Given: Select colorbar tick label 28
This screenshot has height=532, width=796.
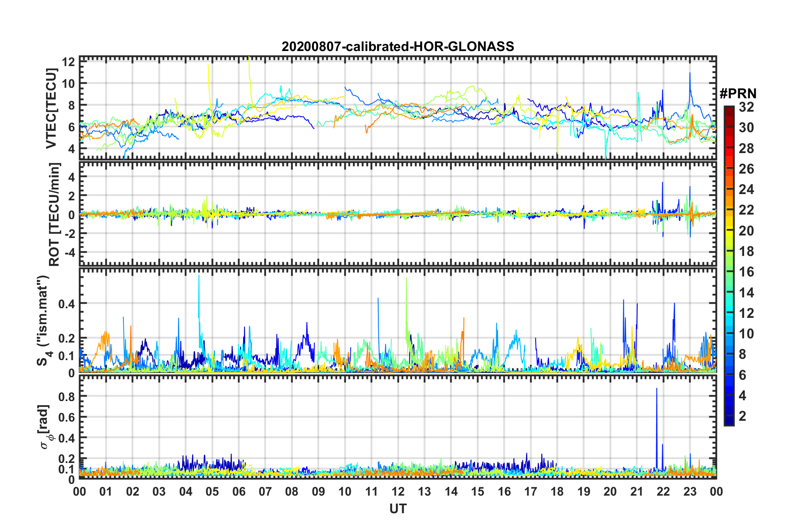Looking at the screenshot, I should 746,148.
